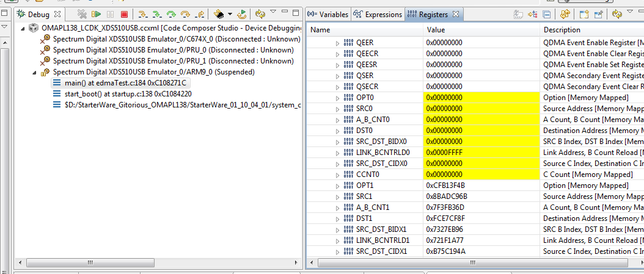Viewport: 644px width, 274px height.
Task: Select the highlighted 0x0000FFFF value of LINK_BCNTRLD0
Action: click(481, 153)
